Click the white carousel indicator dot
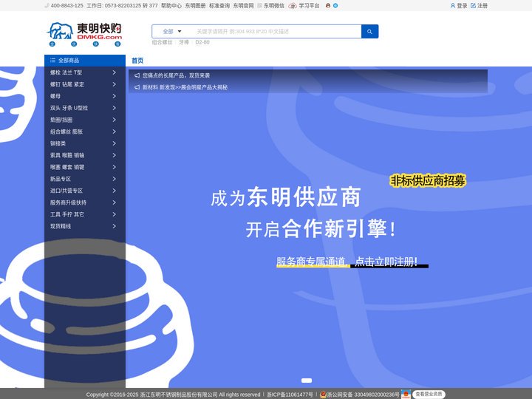Image resolution: width=532 pixels, height=399 pixels. tap(307, 381)
